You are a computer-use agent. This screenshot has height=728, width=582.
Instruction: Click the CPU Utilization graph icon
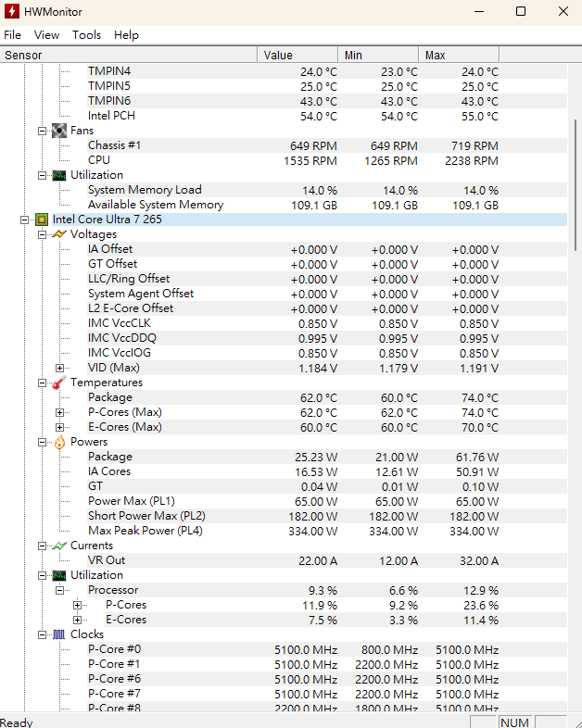coord(59,575)
